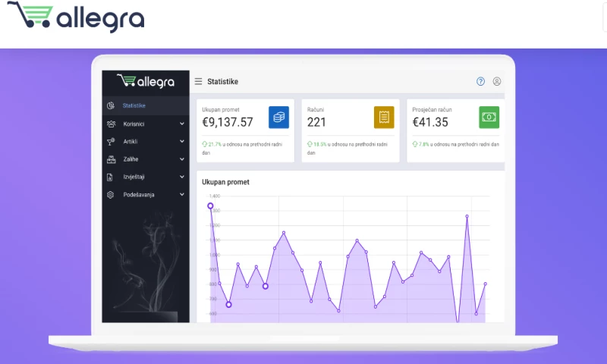Open the Izvještaji menu item
Image resolution: width=607 pixels, height=364 pixels.
tap(146, 177)
